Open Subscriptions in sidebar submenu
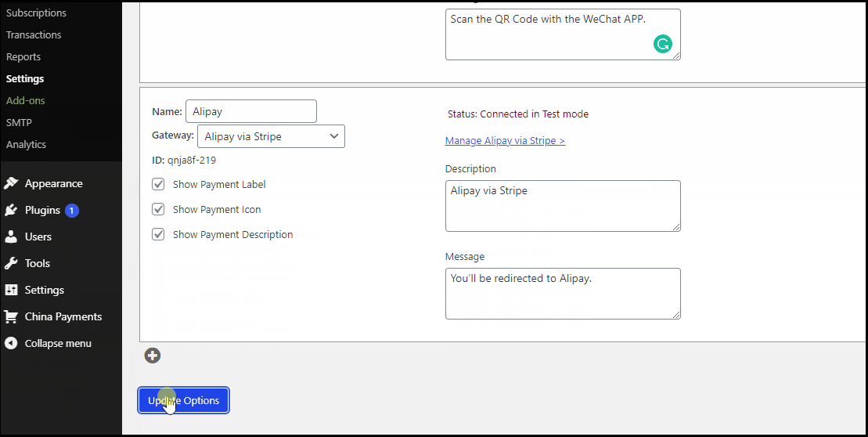This screenshot has height=437, width=868. [x=36, y=13]
